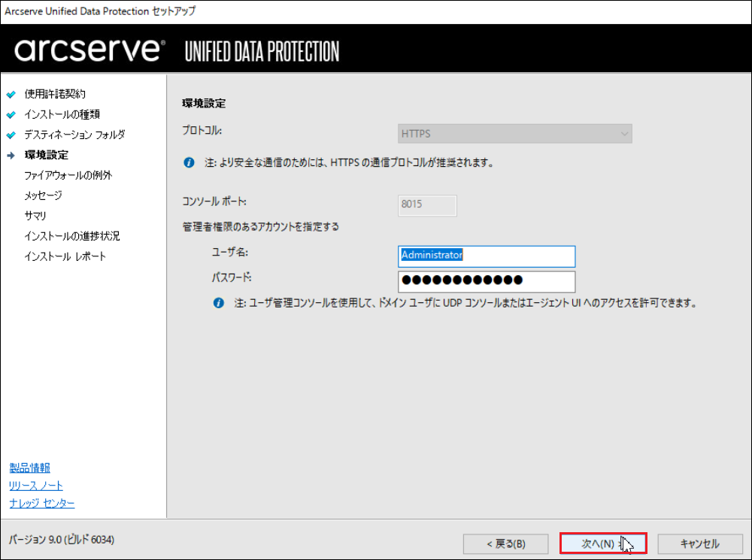Image resolution: width=752 pixels, height=560 pixels.
Task: Click the Arcserve Unified Data Protection セットアップ title
Action: 100,11
